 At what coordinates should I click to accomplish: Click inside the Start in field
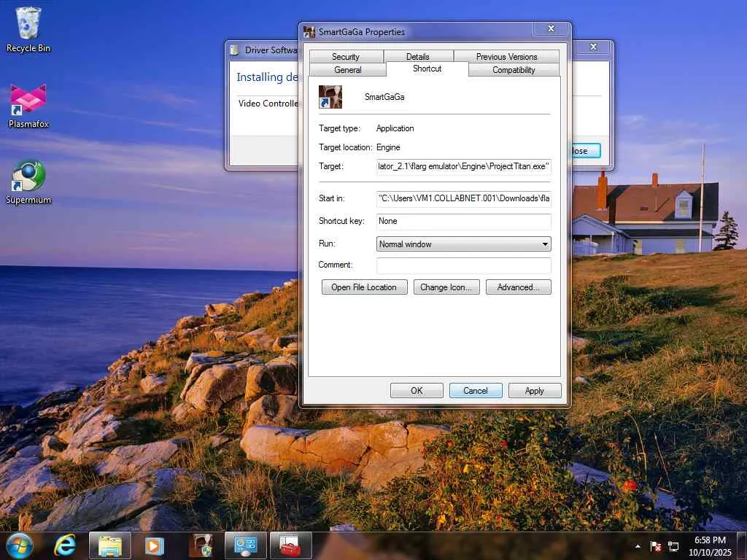(463, 198)
